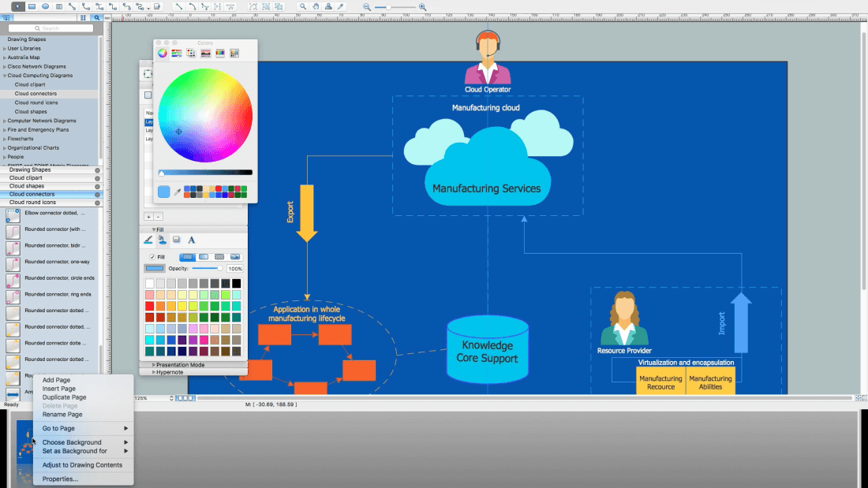Adjust the Opacity slider
This screenshot has height=488, width=868.
207,268
